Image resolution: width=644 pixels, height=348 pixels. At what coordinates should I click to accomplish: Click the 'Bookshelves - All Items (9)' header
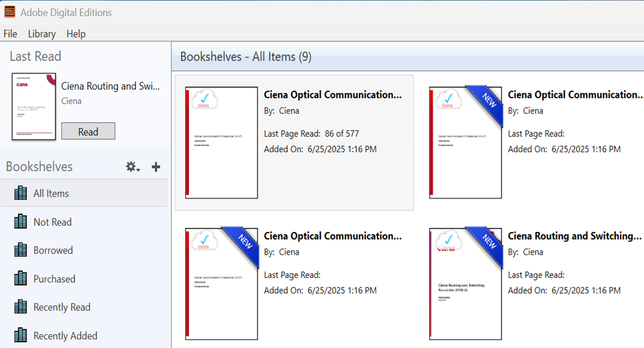[246, 57]
